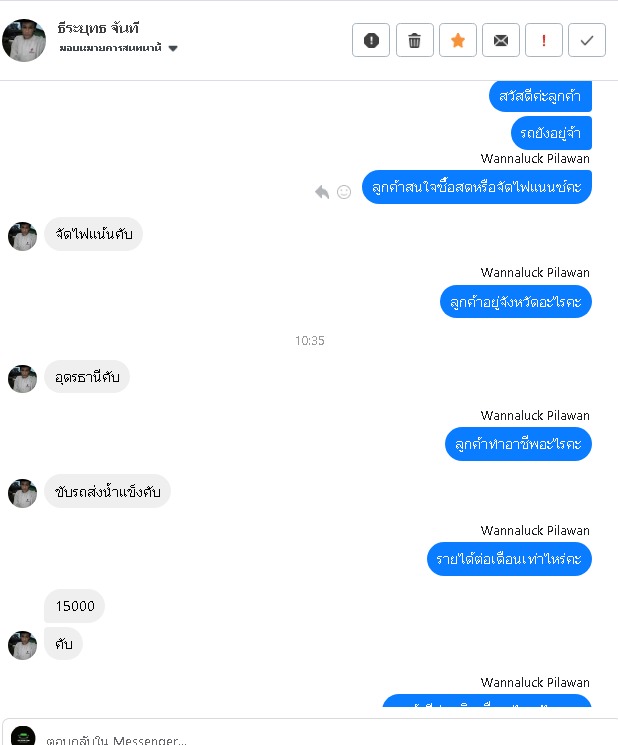The width and height of the screenshot is (618, 745).
Task: Click the spam report exclamation icon
Action: (371, 40)
